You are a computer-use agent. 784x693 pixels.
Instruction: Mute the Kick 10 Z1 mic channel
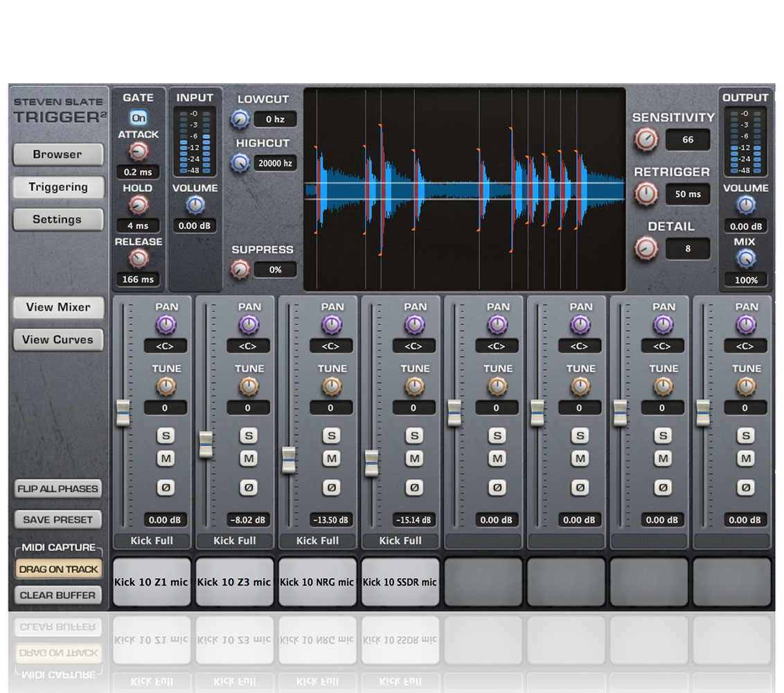(x=166, y=458)
